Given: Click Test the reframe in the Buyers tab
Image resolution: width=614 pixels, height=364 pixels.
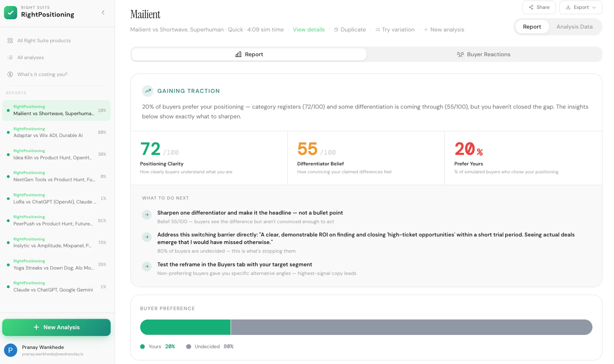Looking at the screenshot, I should click(234, 265).
